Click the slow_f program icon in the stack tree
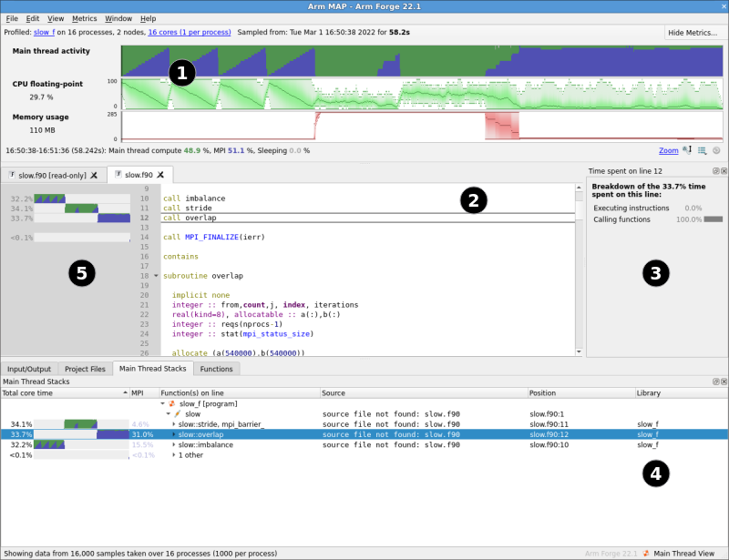 (x=172, y=404)
